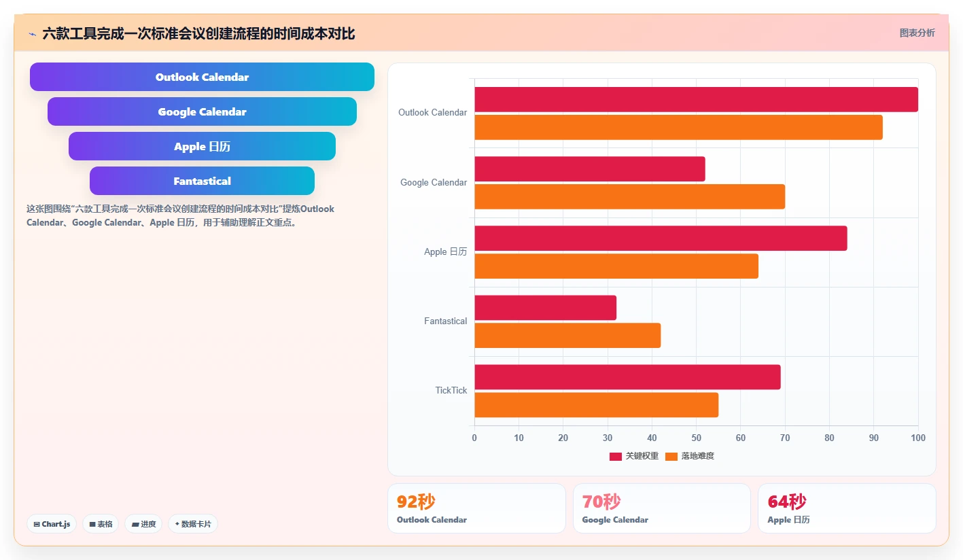Image resolution: width=963 pixels, height=560 pixels.
Task: Select the Apple 日历 funnel bar
Action: click(202, 146)
